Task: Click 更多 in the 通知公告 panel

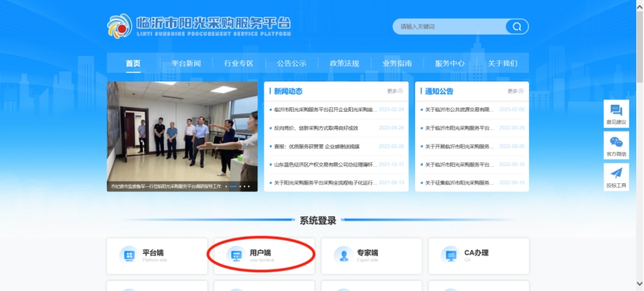Action: click(515, 92)
